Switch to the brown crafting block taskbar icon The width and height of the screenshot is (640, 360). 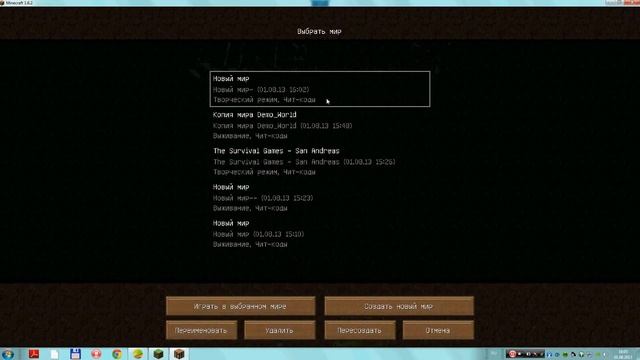179,354
